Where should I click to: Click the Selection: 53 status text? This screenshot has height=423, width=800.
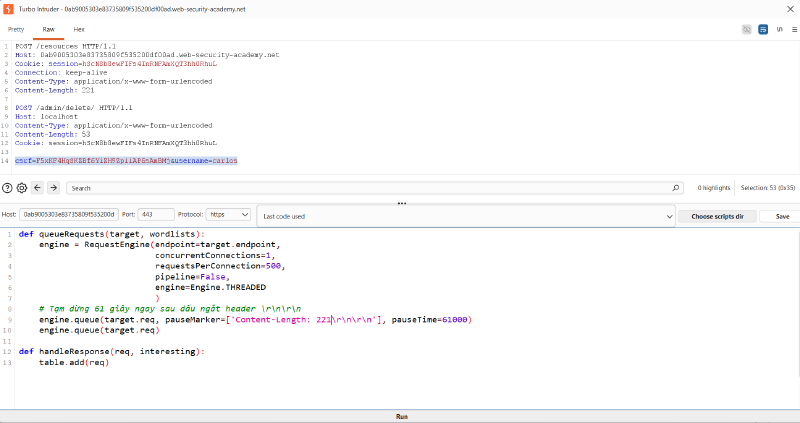click(767, 188)
